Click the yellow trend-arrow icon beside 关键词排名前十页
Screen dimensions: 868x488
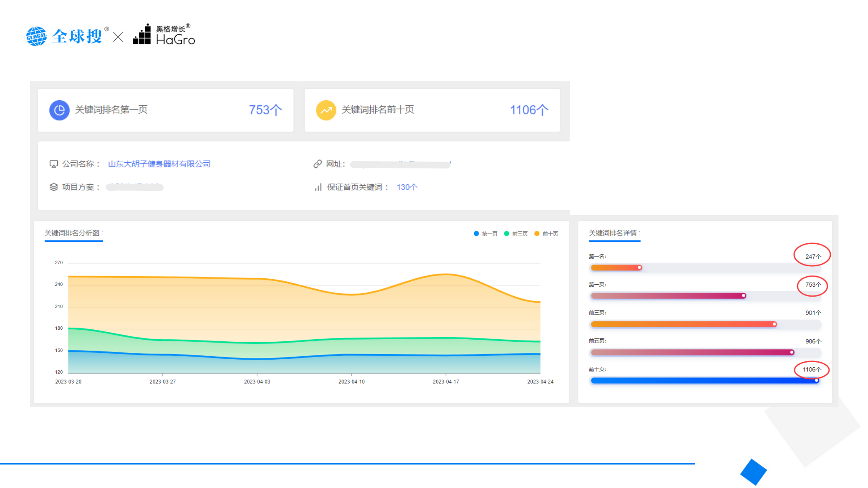(326, 110)
